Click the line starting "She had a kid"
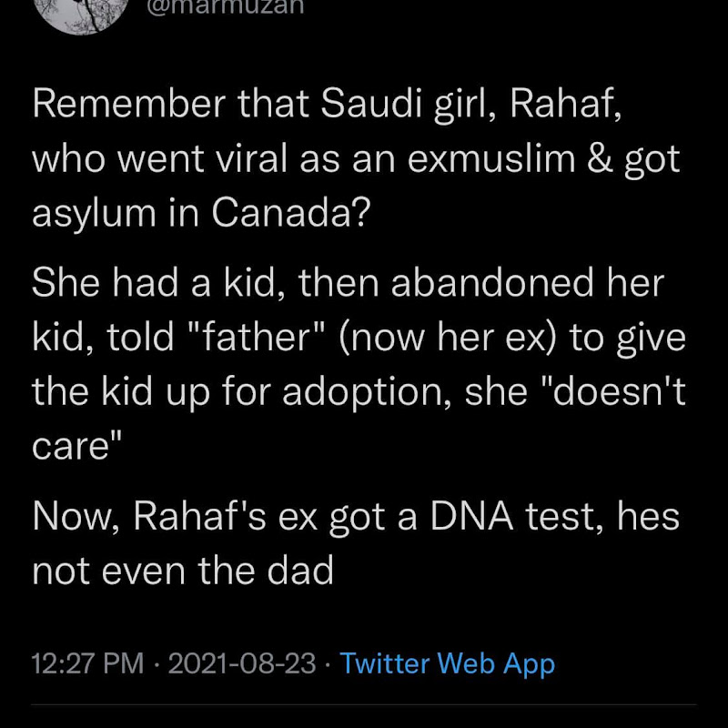 tap(348, 284)
